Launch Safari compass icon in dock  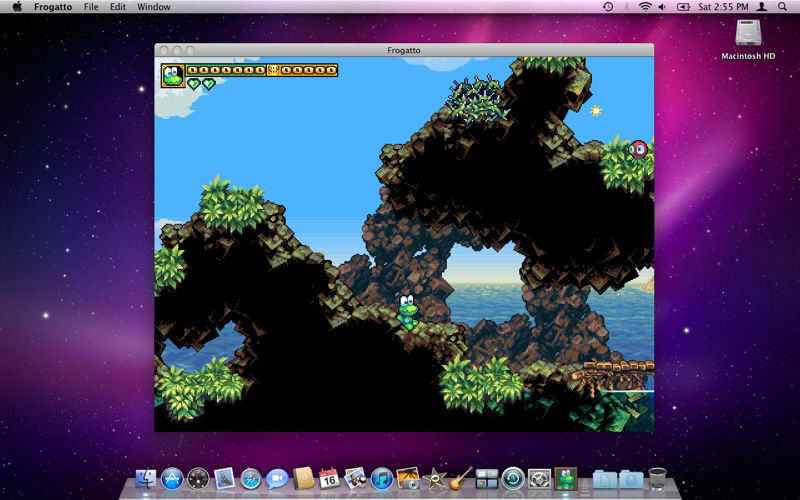point(251,479)
